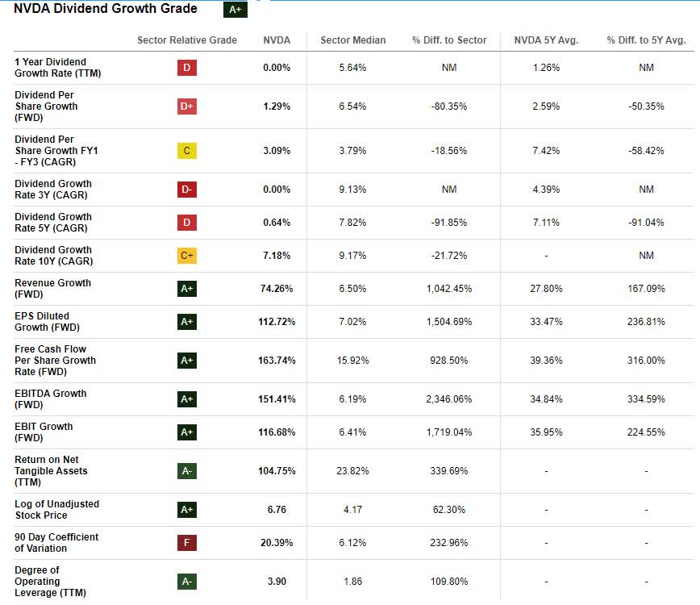Click the D- badge for Dividend Growth Rate 3Y
The height and width of the screenshot is (605, 700).
pos(187,190)
